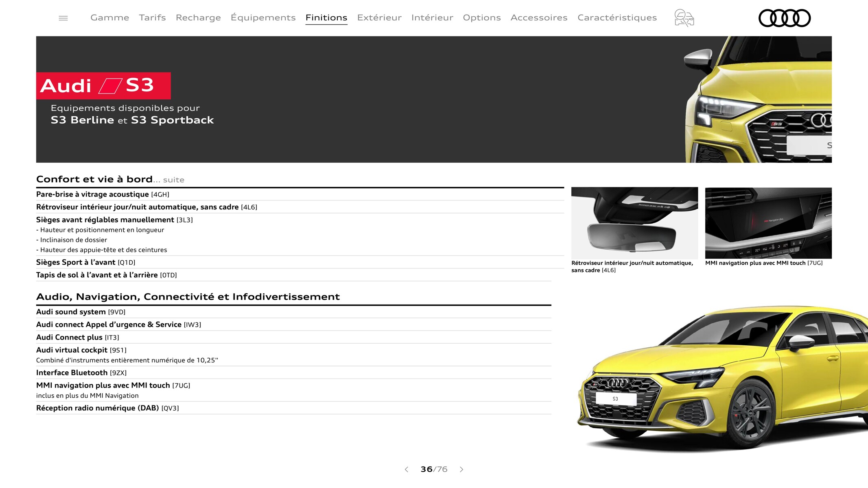Click the Audi S3 red banner label

(x=103, y=86)
